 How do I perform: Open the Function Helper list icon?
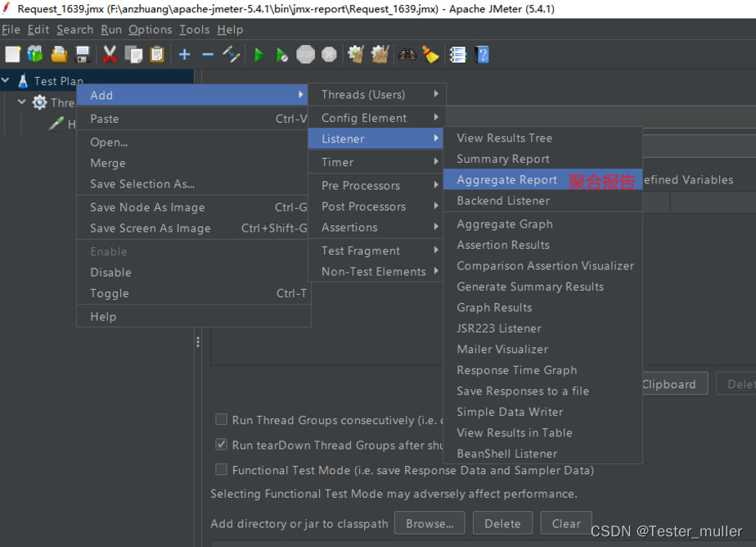457,55
